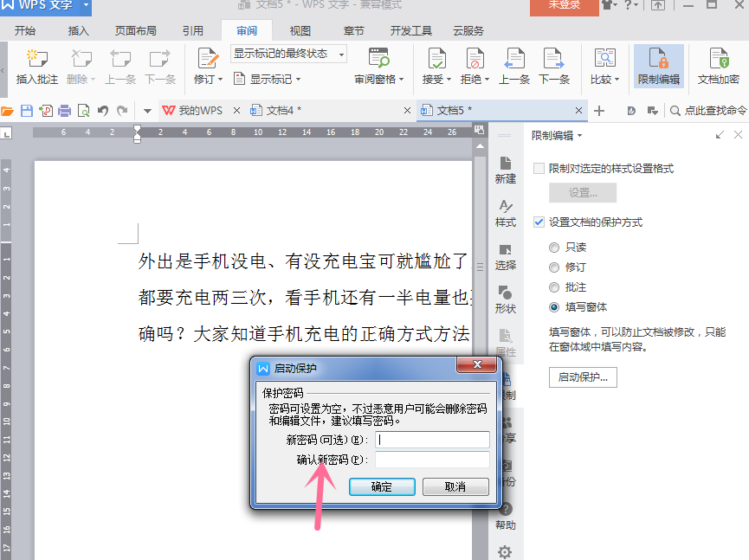Go to previous change (上一条) beside Reject
This screenshot has width=749, height=560.
(x=514, y=59)
